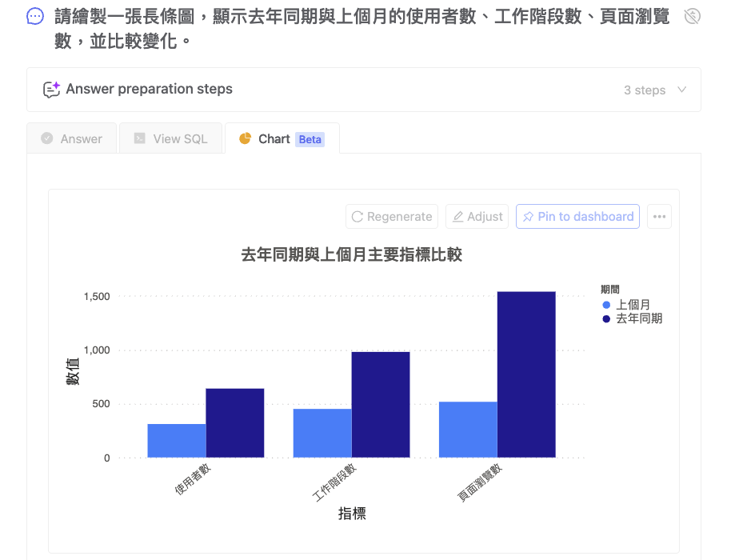Expand the 3 steps chevron

(681, 90)
